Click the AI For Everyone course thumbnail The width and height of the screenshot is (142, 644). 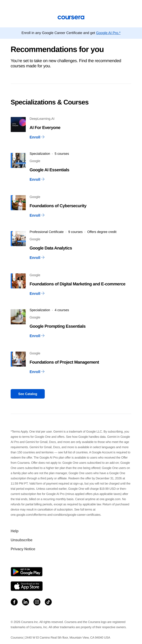[18, 125]
